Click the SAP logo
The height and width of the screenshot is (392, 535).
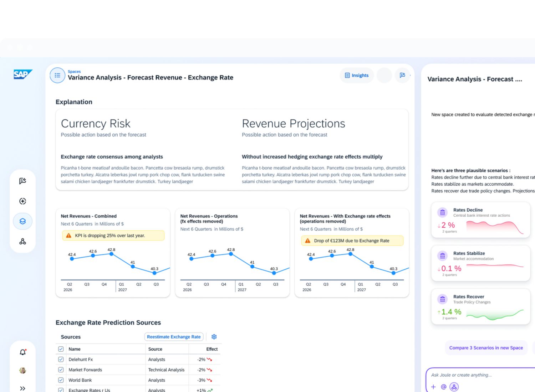23,74
